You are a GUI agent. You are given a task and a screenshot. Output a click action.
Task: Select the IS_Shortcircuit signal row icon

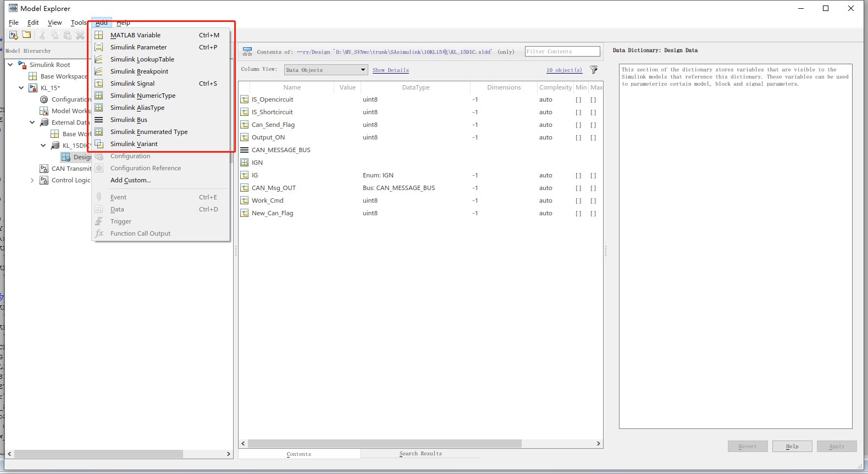pos(245,112)
